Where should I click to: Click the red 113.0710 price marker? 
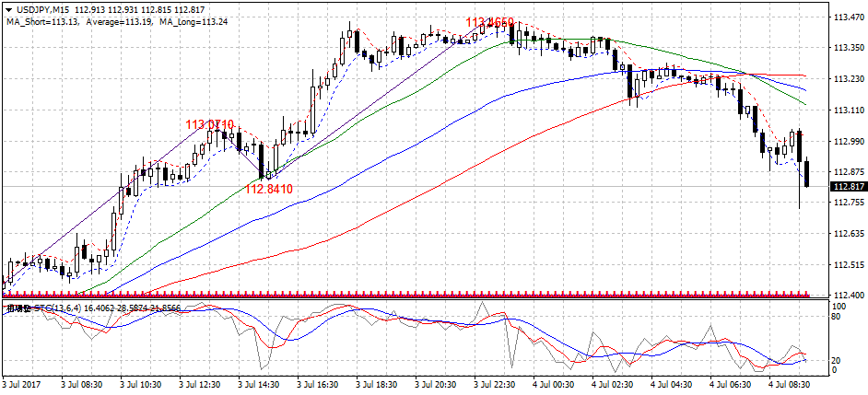tap(210, 124)
